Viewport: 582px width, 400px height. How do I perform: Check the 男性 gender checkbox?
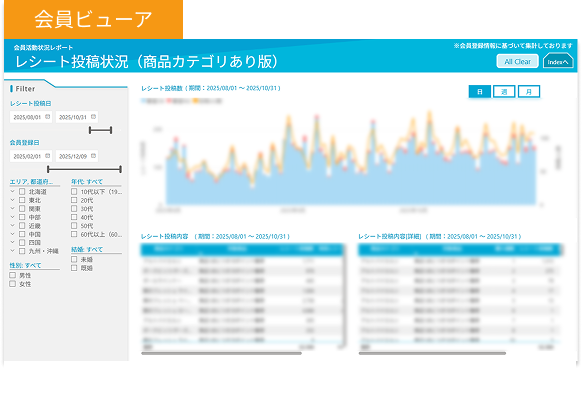[13, 275]
